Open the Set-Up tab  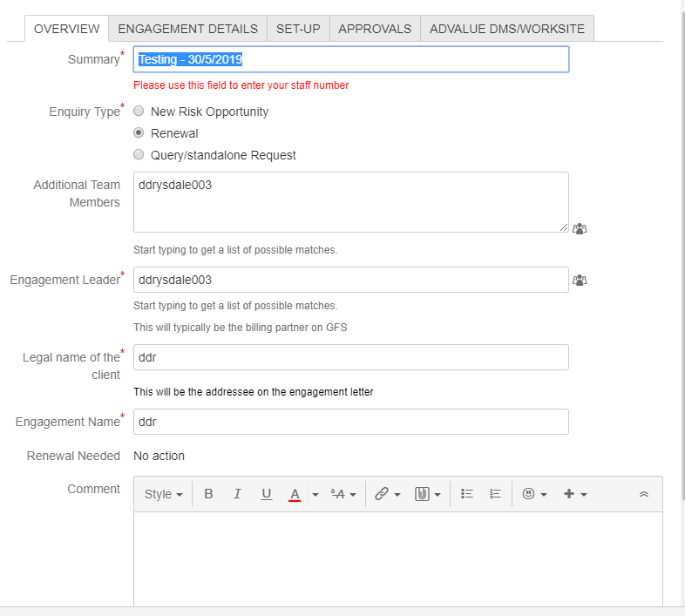(298, 29)
